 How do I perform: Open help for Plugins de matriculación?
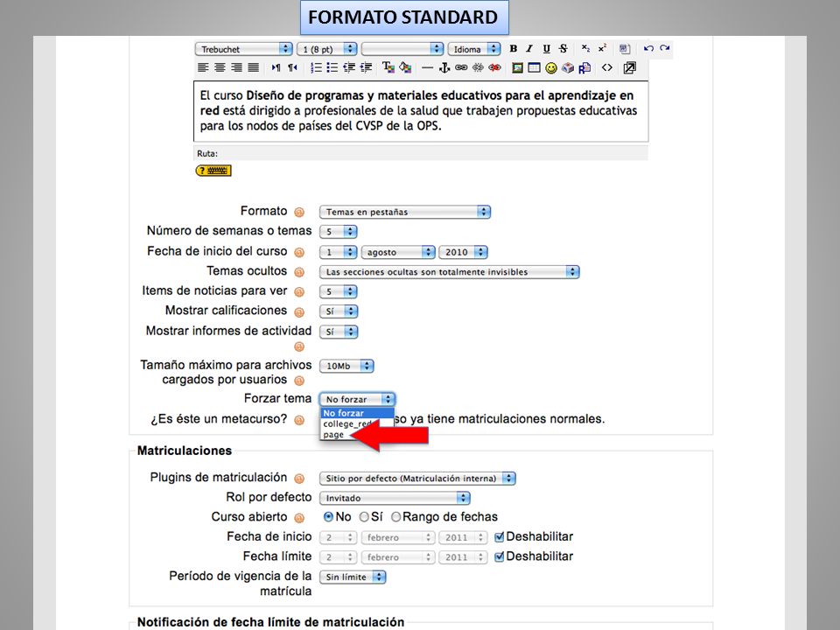pyautogui.click(x=299, y=479)
